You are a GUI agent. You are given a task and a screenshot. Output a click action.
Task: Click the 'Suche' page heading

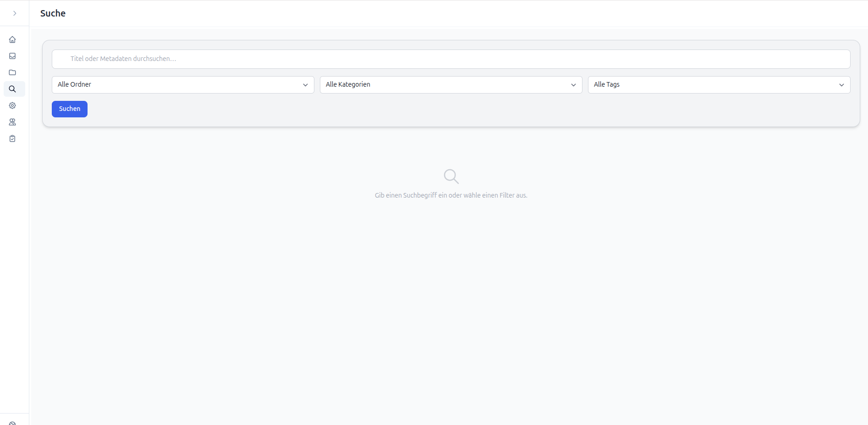[x=53, y=13]
